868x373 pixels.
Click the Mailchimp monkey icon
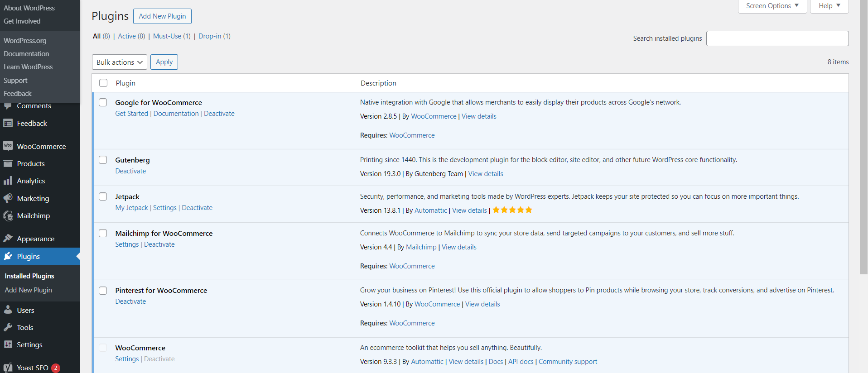(8, 216)
